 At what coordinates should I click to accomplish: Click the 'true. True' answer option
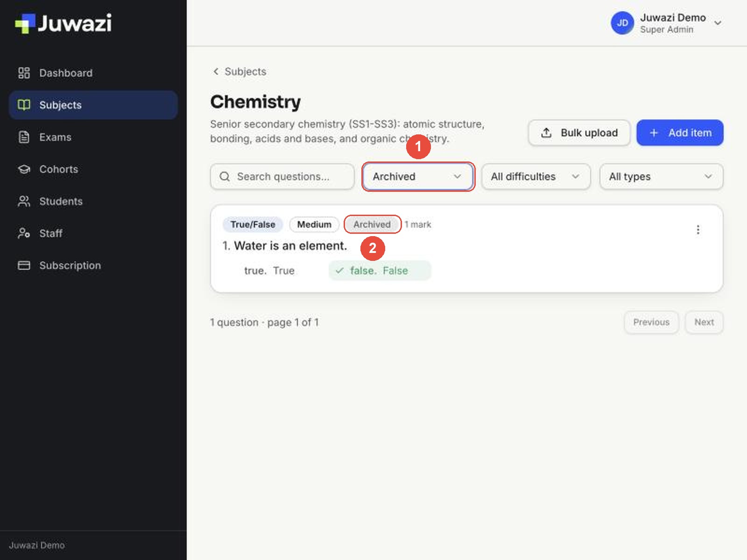(269, 271)
